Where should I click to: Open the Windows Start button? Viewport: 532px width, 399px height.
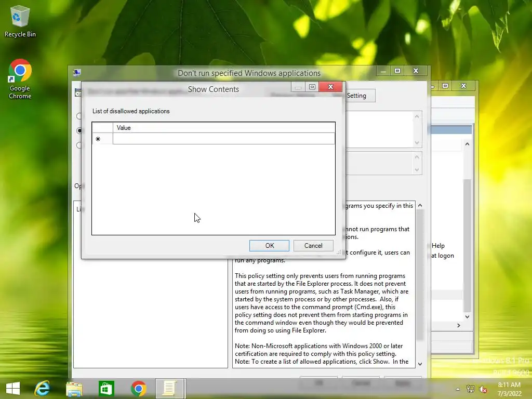pos(13,389)
